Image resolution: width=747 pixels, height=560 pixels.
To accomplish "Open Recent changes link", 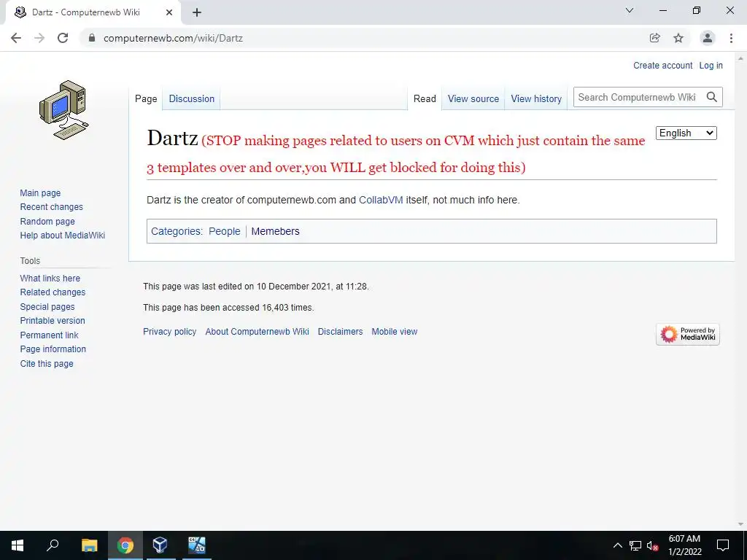I will click(52, 207).
